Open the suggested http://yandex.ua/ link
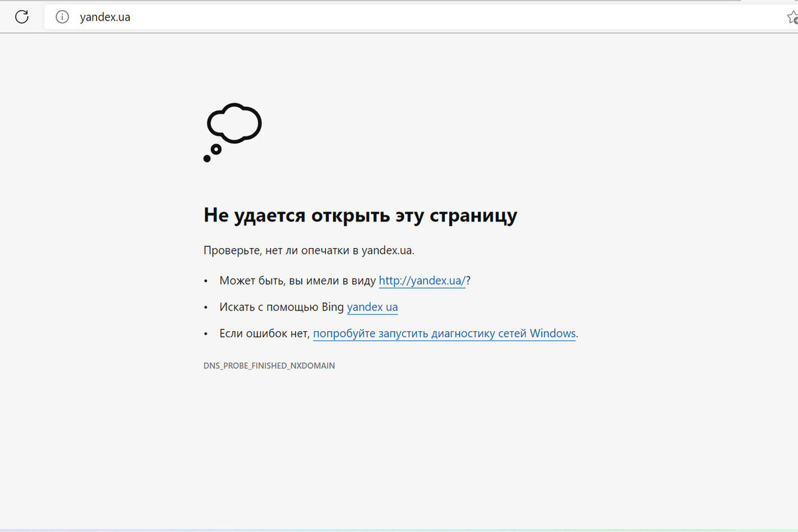 422,281
